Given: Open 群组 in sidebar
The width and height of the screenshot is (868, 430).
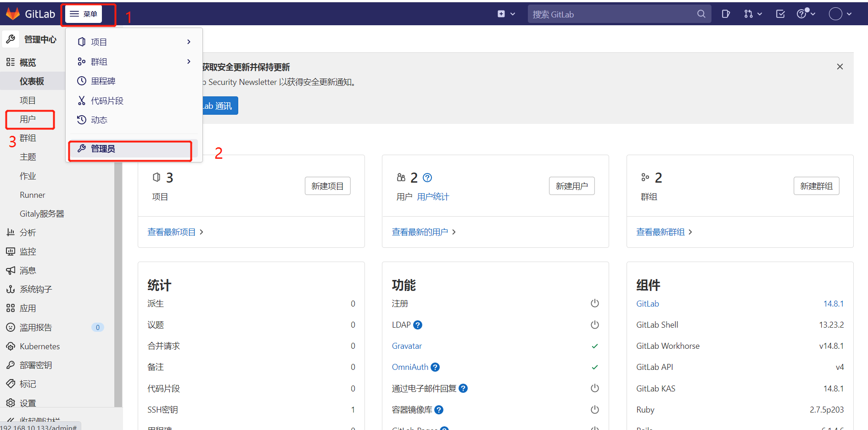Looking at the screenshot, I should (x=28, y=138).
